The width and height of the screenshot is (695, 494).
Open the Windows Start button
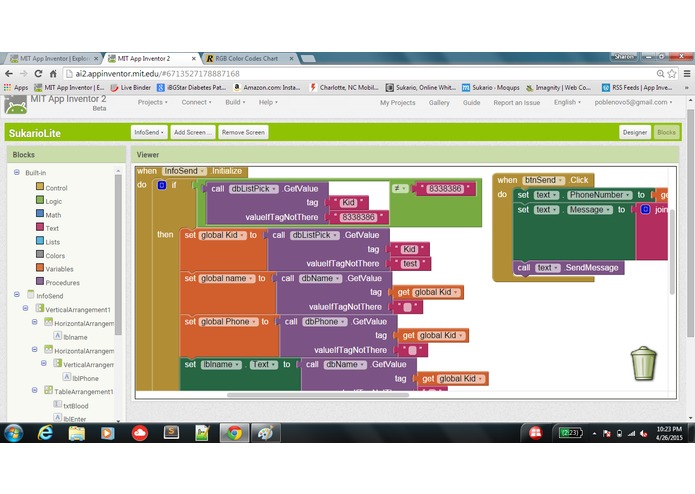click(x=14, y=433)
